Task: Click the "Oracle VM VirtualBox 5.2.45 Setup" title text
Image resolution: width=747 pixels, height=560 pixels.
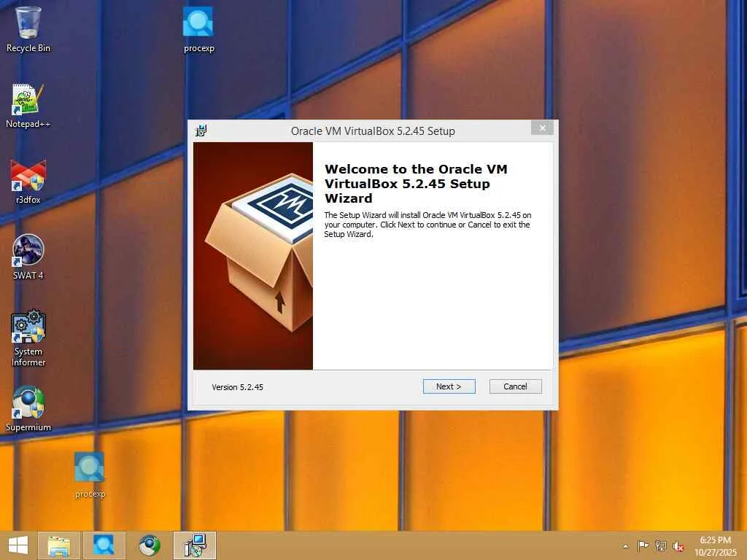Action: (x=373, y=131)
